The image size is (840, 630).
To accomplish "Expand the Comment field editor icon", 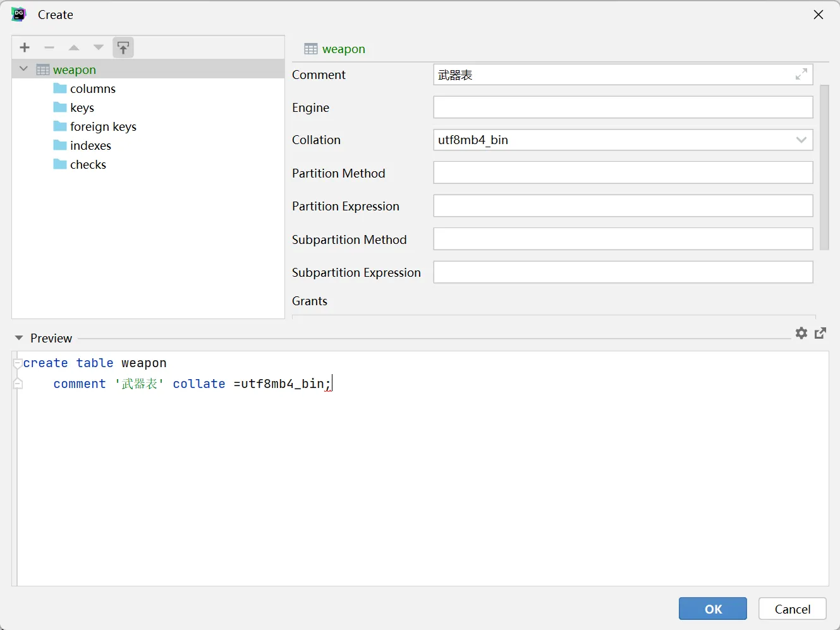I will point(801,75).
